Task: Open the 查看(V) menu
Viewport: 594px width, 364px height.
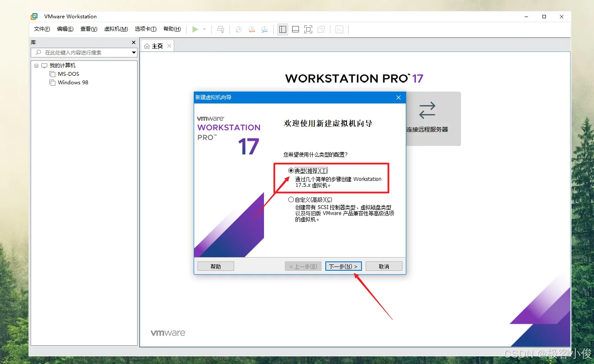Action: (89, 29)
